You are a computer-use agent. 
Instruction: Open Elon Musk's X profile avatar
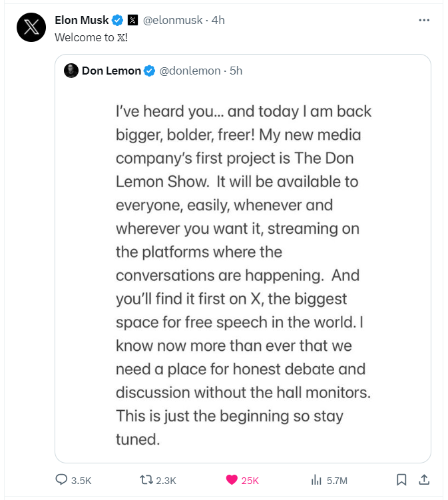pos(31,27)
